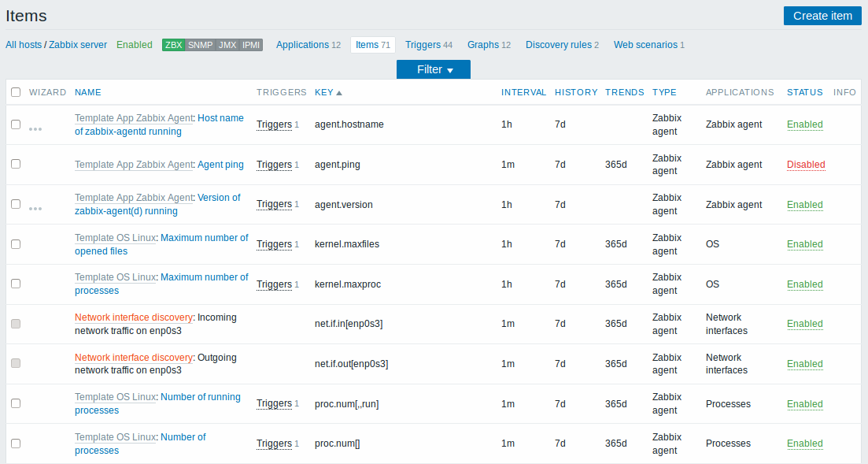Expand the Filter panel
This screenshot has height=464, width=868.
(x=434, y=69)
